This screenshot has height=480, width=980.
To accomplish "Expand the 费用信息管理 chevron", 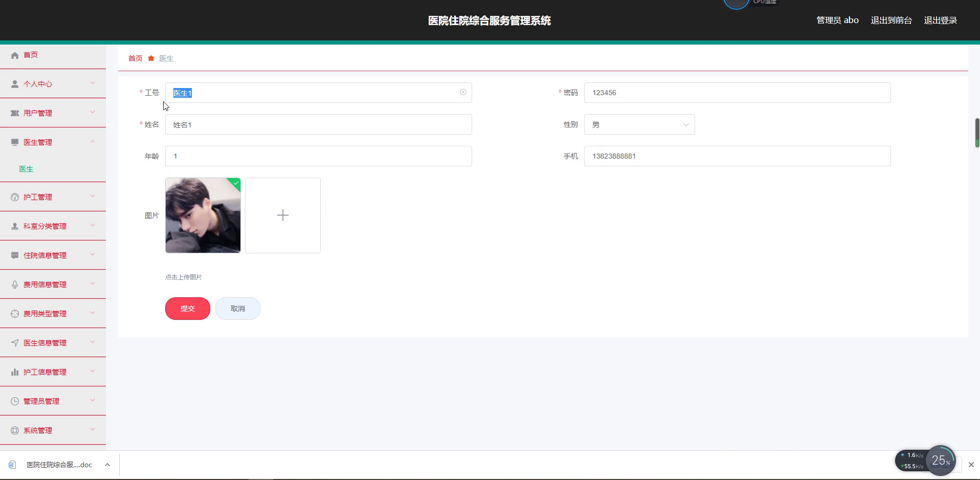I will pyautogui.click(x=93, y=283).
